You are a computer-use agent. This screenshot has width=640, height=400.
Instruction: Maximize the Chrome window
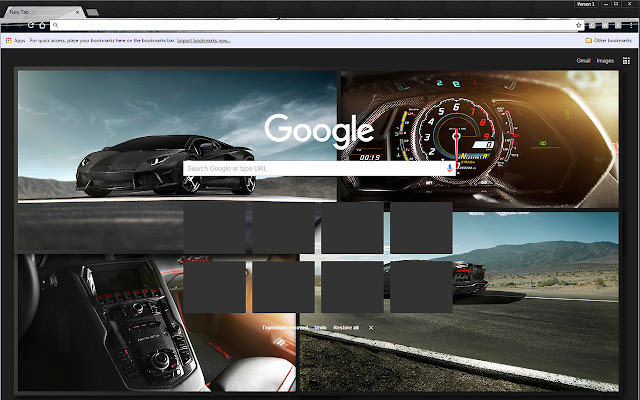point(616,4)
